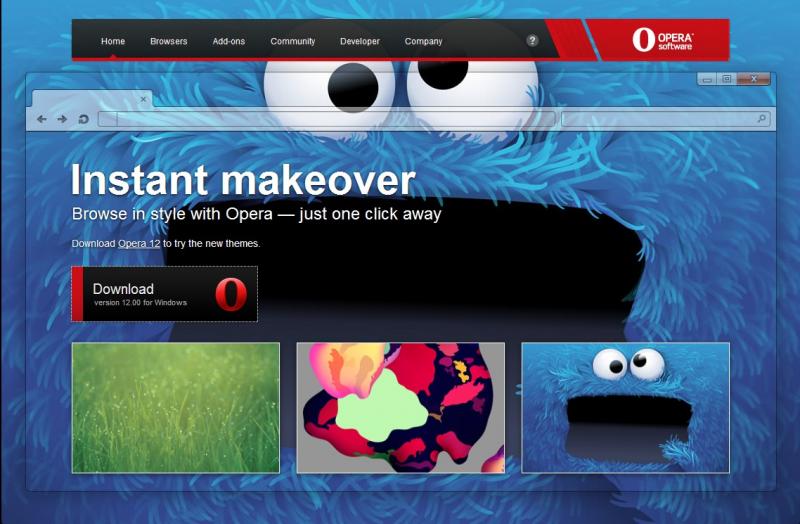Click the mock window minimize button
This screenshot has width=800, height=524.
pyautogui.click(x=707, y=79)
